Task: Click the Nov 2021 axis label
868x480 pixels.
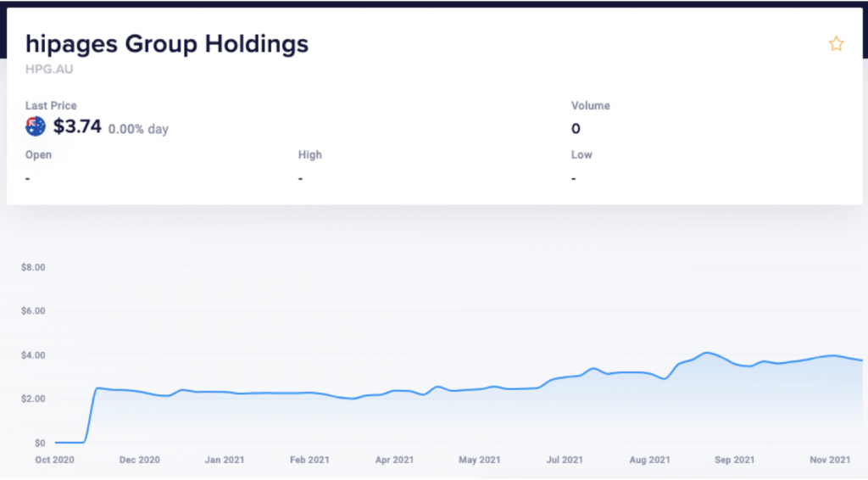Action: [x=830, y=460]
